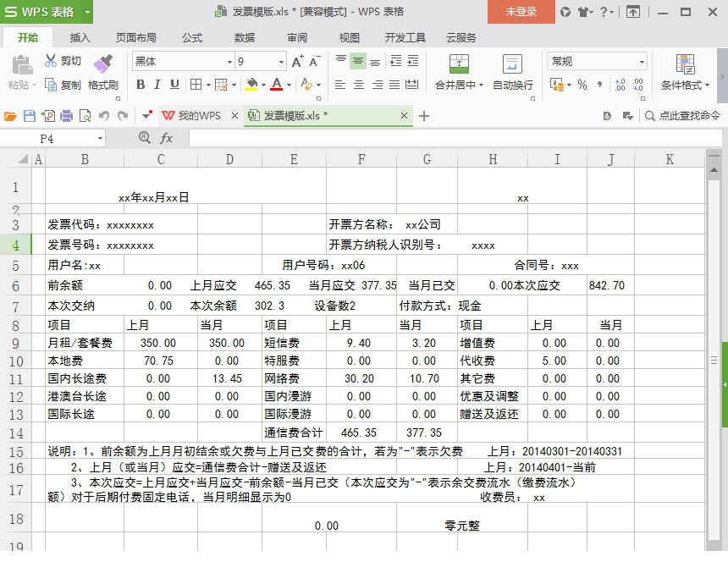Decrease font size with A- icon

pos(315,61)
